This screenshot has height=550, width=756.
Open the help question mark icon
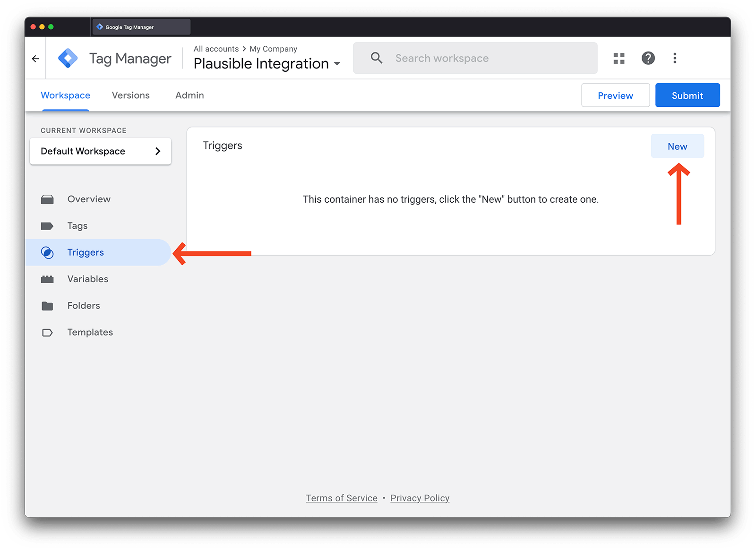tap(648, 58)
